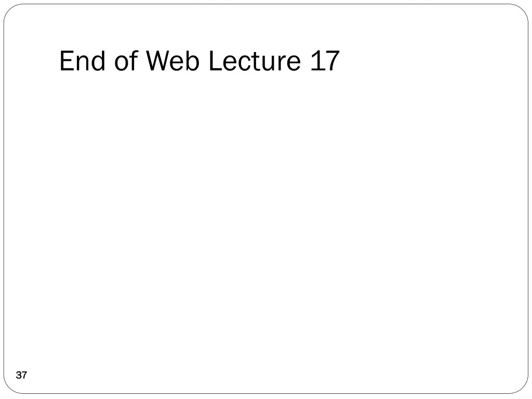Click the digit "3" of the slide number
This screenshot has width=532, height=399.
pyautogui.click(x=19, y=375)
